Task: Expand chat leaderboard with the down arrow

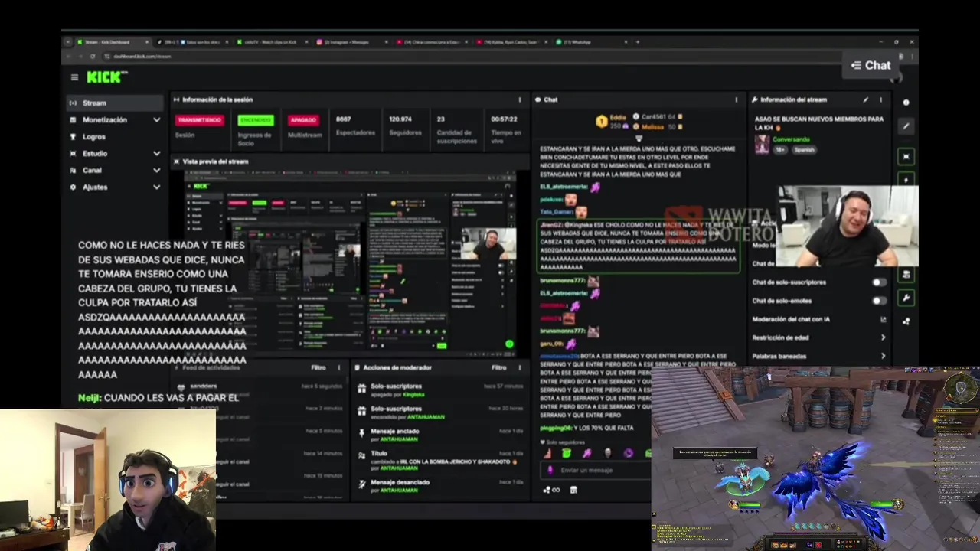Action: [x=639, y=139]
